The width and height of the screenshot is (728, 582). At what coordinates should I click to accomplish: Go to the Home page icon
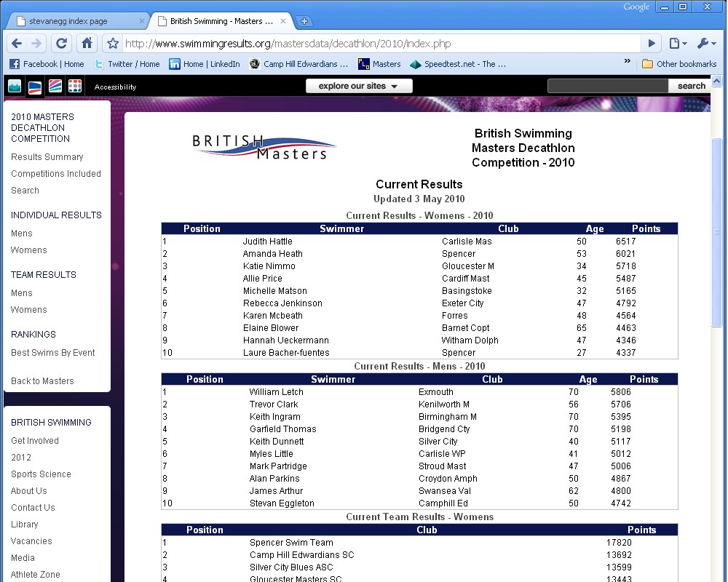(87, 43)
